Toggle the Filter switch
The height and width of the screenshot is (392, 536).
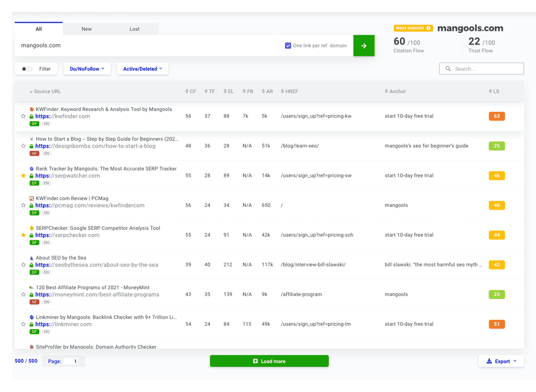click(x=26, y=69)
